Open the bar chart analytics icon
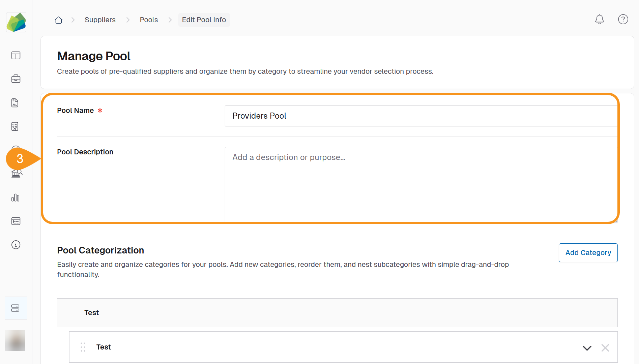This screenshot has width=639, height=364. pos(16,198)
